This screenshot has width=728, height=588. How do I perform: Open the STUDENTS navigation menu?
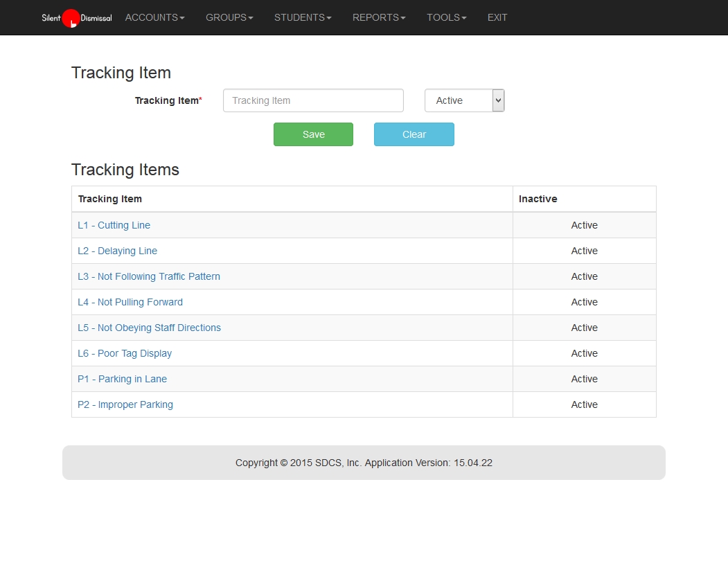pyautogui.click(x=303, y=17)
